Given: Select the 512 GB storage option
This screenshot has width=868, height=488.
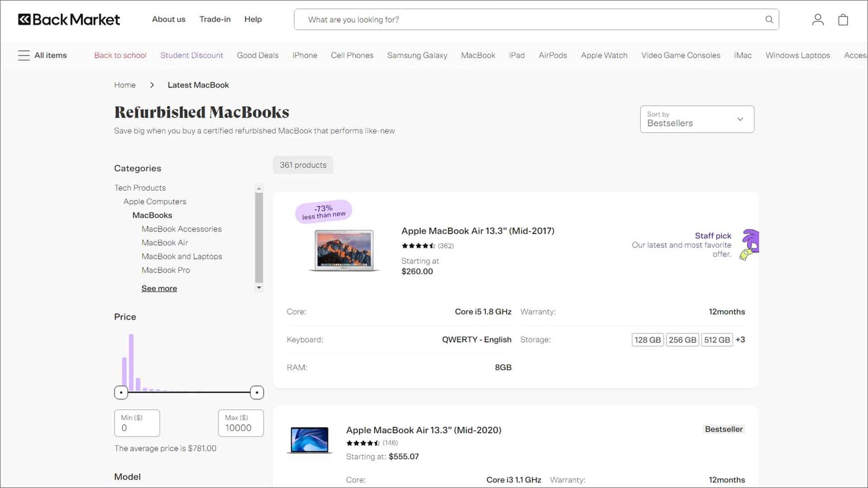Looking at the screenshot, I should point(717,340).
